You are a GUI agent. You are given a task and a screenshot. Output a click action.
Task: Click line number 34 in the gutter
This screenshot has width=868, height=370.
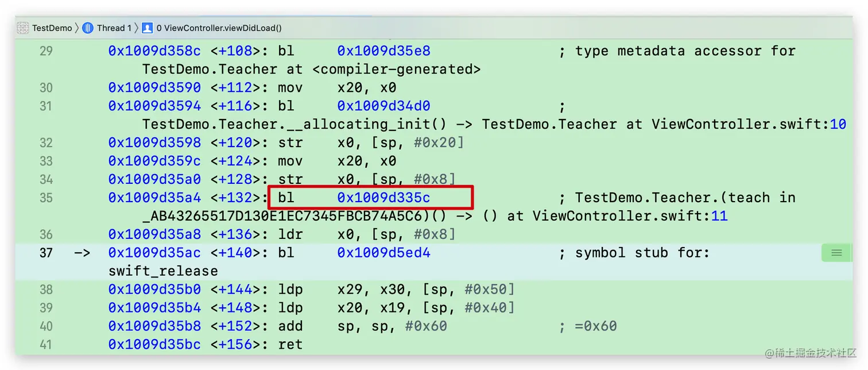click(x=46, y=179)
